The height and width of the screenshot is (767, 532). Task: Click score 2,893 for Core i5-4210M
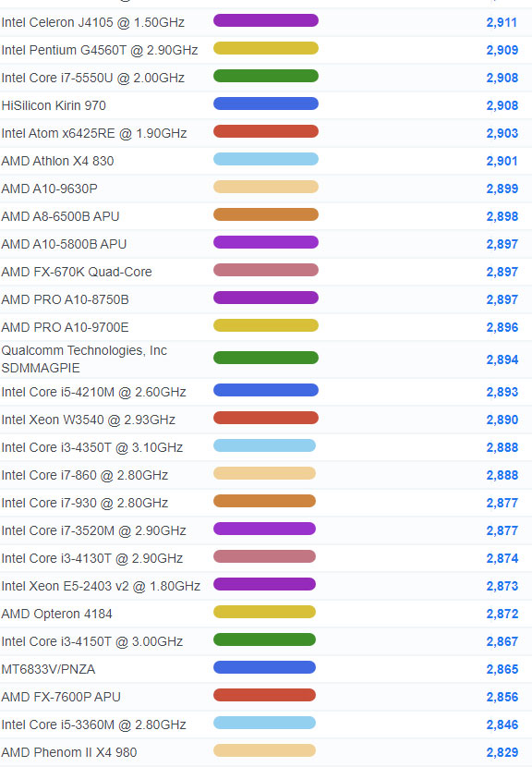[x=502, y=393]
